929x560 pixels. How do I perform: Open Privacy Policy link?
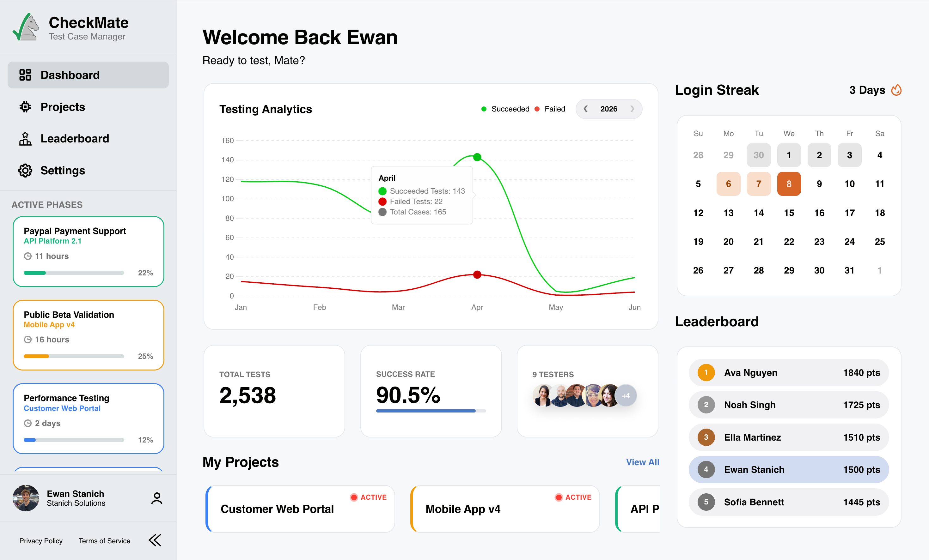click(x=41, y=541)
